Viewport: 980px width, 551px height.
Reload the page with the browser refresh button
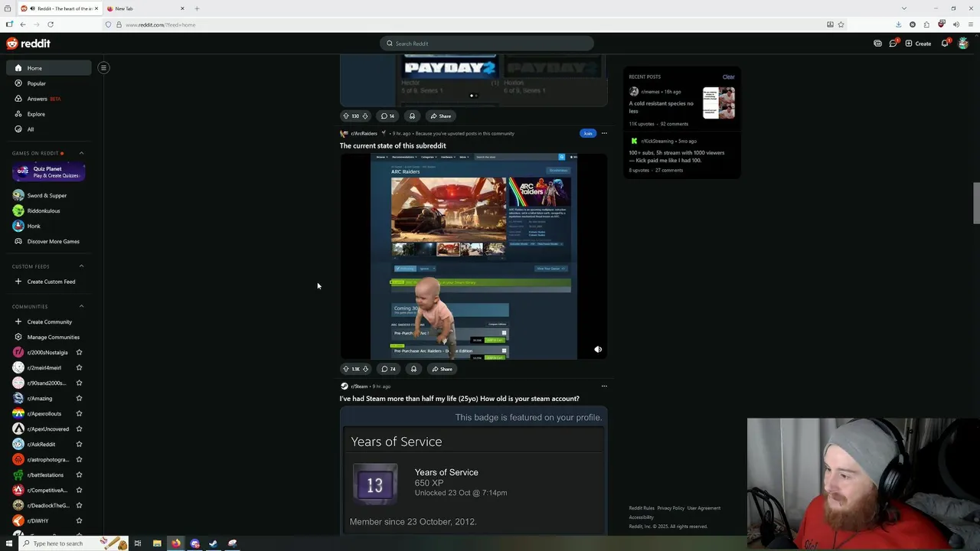(51, 24)
